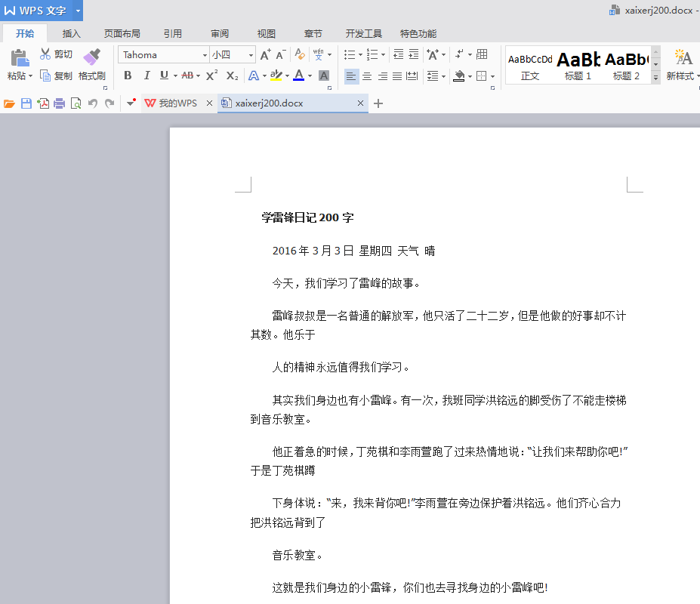The height and width of the screenshot is (604, 700).
Task: Click the Undo arrow icon
Action: [93, 103]
